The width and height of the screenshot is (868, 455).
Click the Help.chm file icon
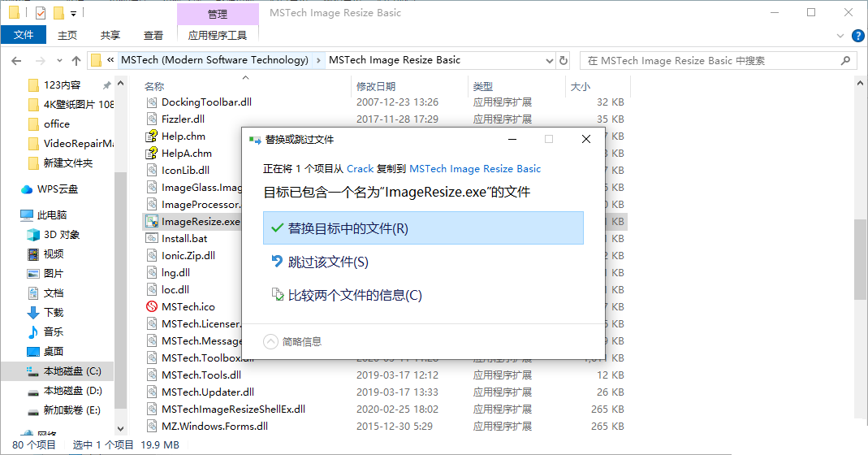pos(151,136)
